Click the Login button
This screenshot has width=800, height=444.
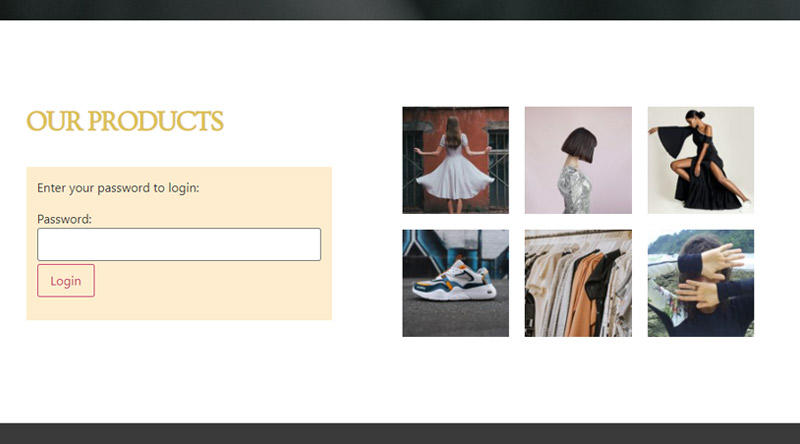tap(66, 281)
